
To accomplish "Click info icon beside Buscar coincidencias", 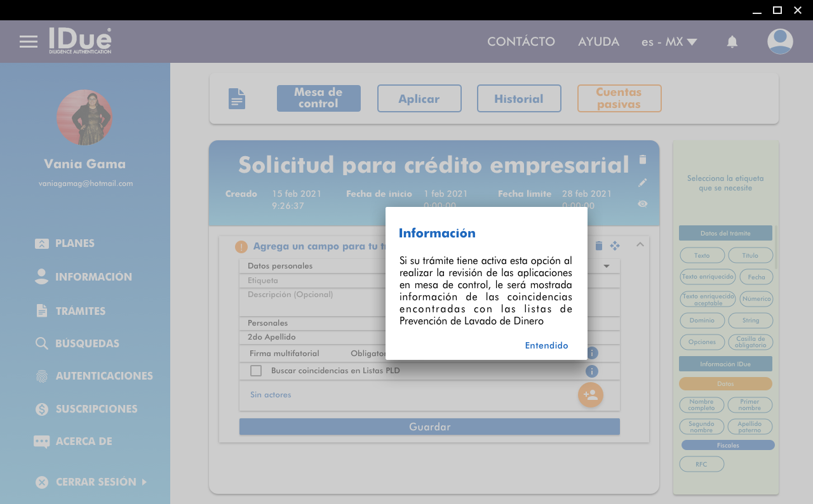I will [x=592, y=371].
